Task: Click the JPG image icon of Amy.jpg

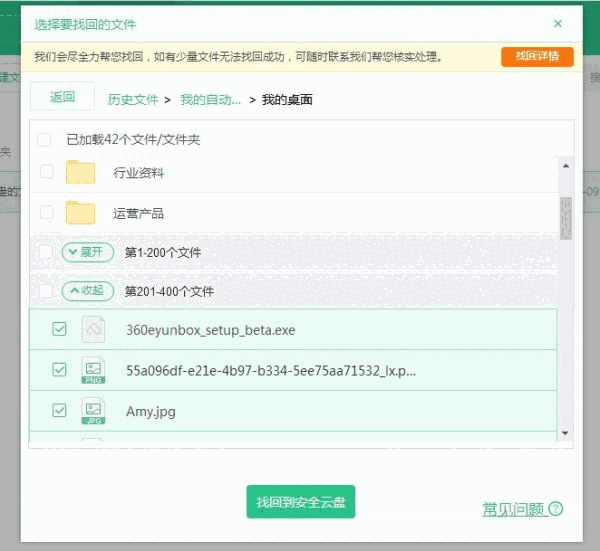Action: coord(93,411)
